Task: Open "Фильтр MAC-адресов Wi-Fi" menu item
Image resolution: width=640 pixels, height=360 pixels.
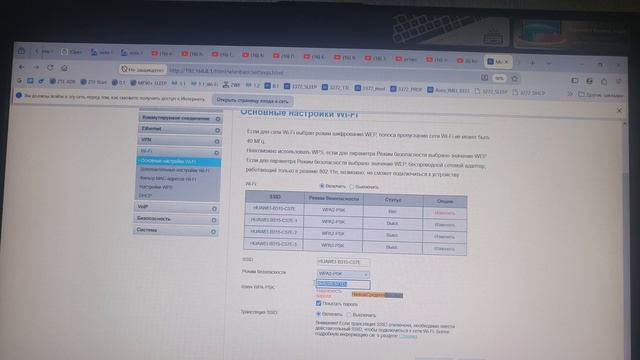Action: click(x=168, y=179)
